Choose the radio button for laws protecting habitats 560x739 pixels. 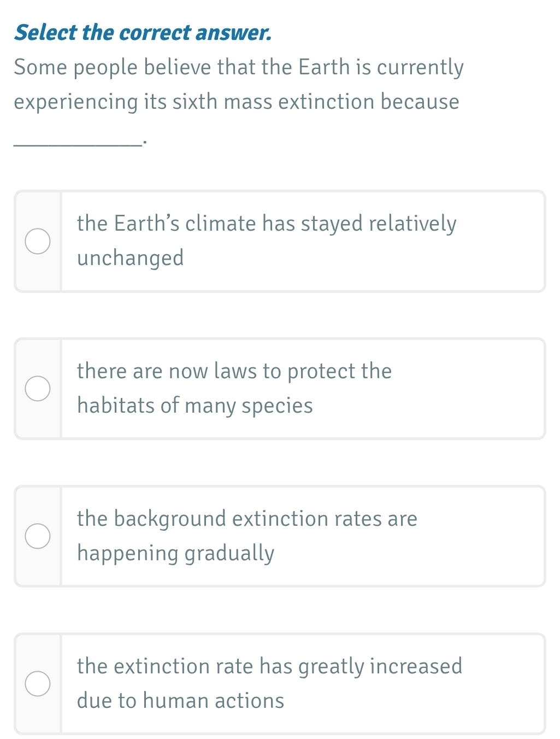point(38,389)
